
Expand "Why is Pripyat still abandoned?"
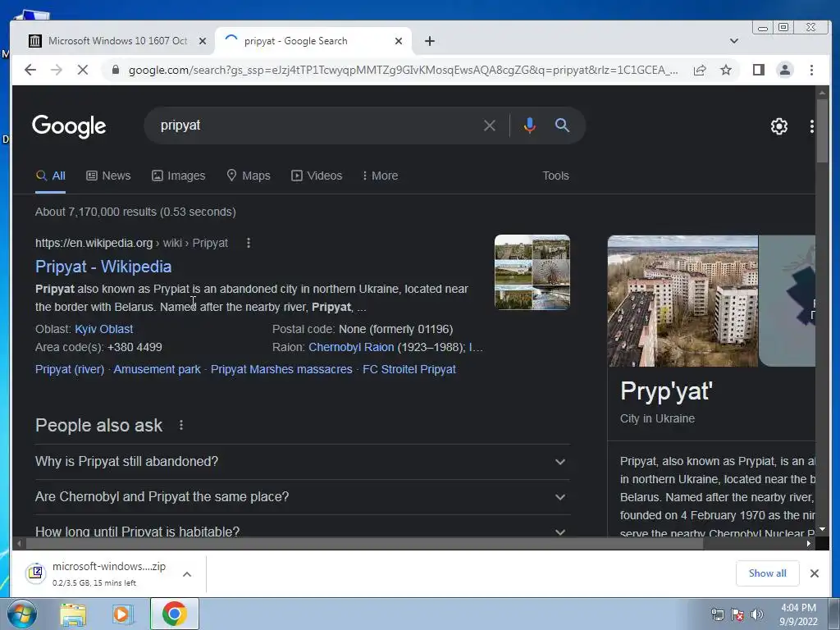(302, 462)
